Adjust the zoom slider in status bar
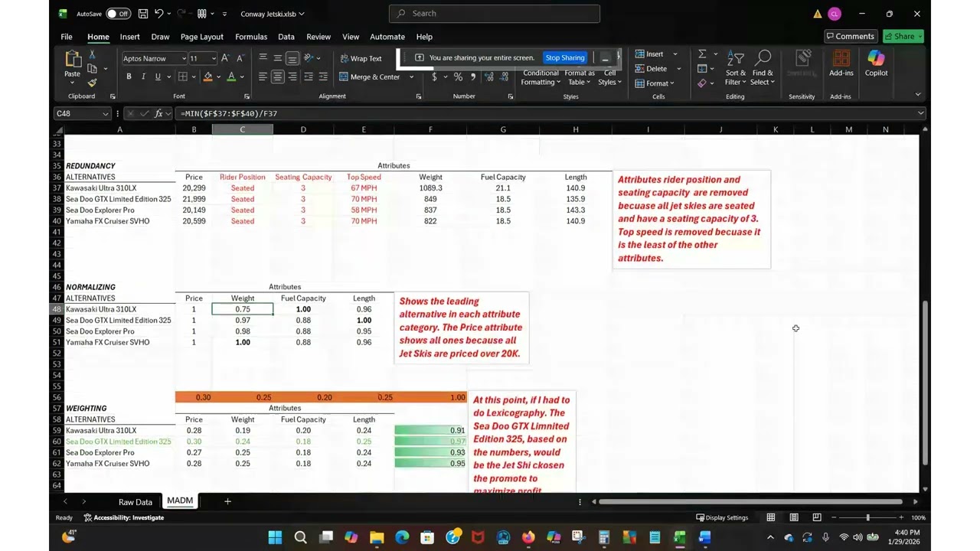Screen dimensions: 980x551 [867, 517]
